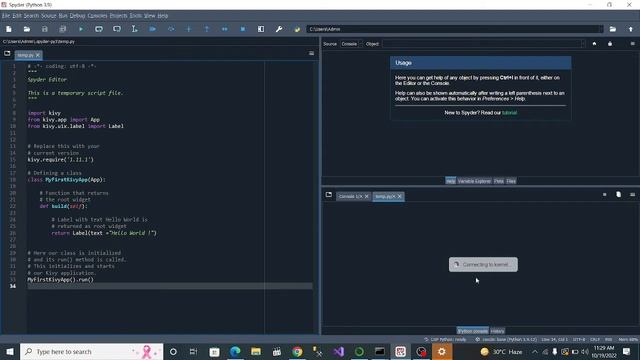Stop debugging square icon
The image size is (640, 360).
243,29
